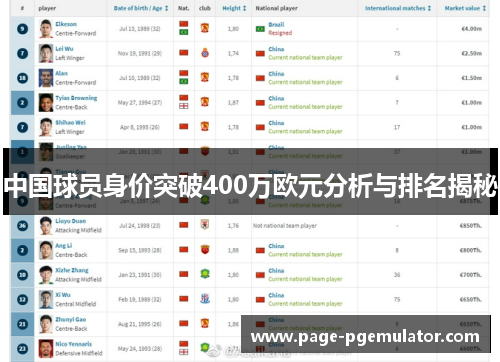Open Shihao Wei's portrait thumbnail
The height and width of the screenshot is (362, 500).
click(x=46, y=127)
